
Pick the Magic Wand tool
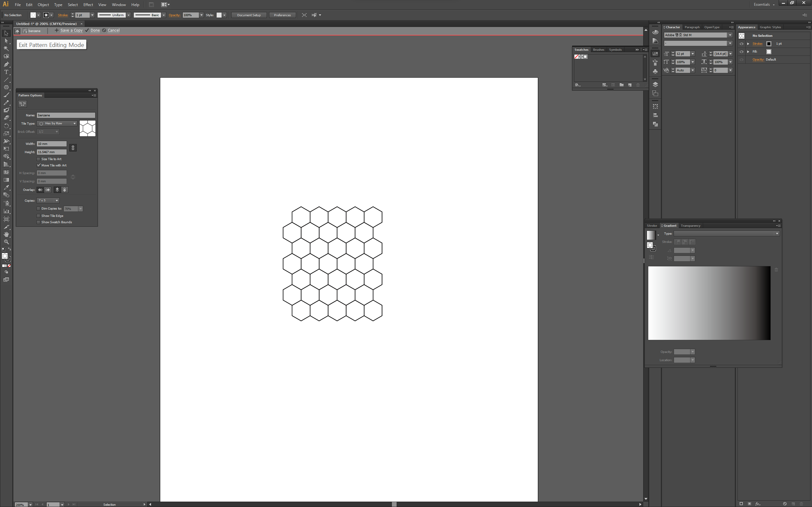[x=6, y=49]
